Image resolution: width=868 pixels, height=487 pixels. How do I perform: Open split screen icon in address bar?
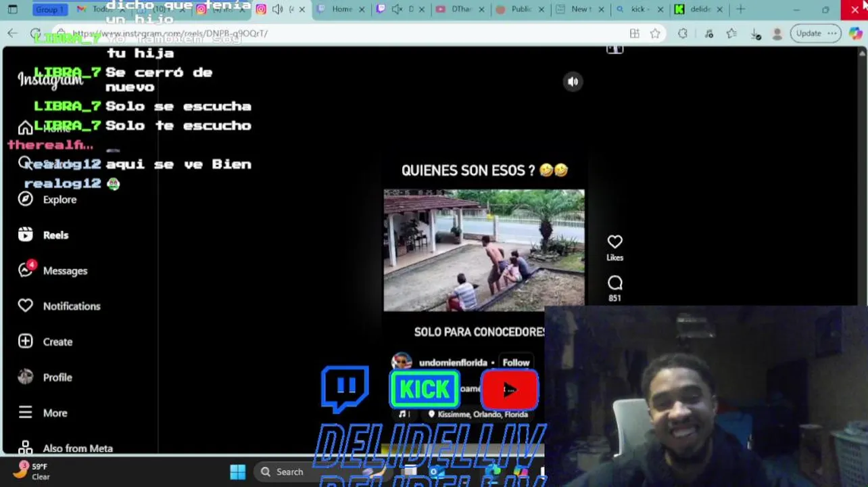tap(634, 33)
